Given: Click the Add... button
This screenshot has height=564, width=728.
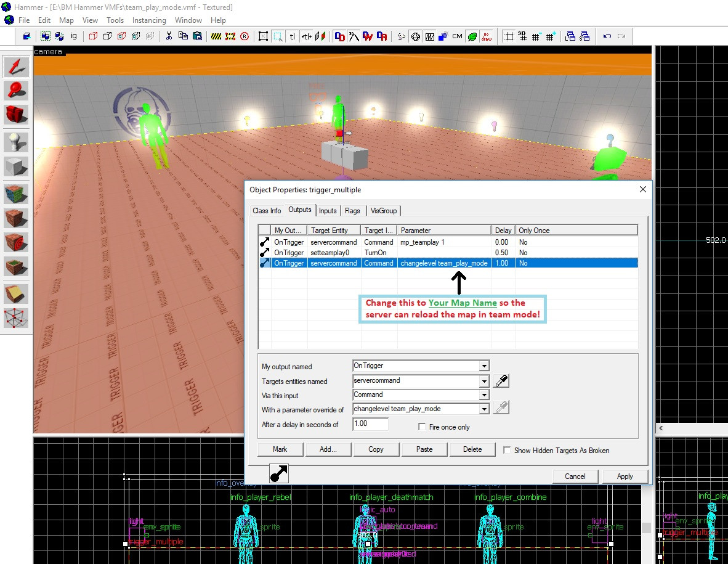Looking at the screenshot, I should tap(328, 449).
